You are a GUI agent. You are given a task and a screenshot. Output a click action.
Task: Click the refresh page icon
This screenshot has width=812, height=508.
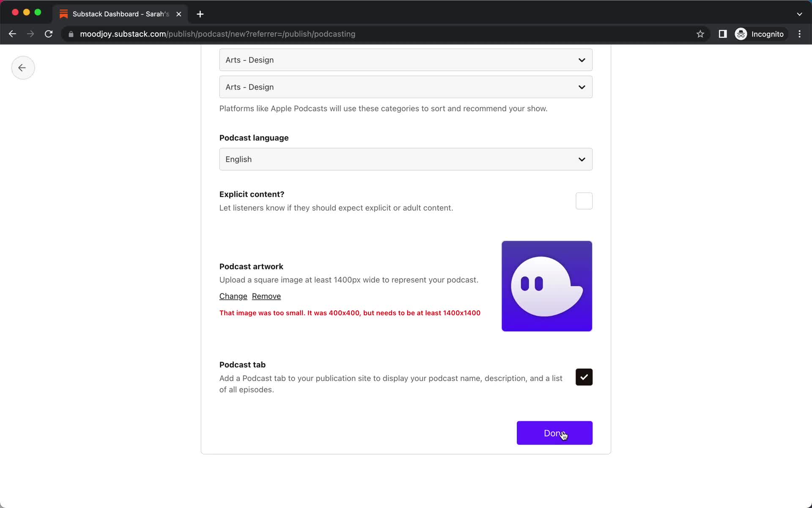point(49,34)
